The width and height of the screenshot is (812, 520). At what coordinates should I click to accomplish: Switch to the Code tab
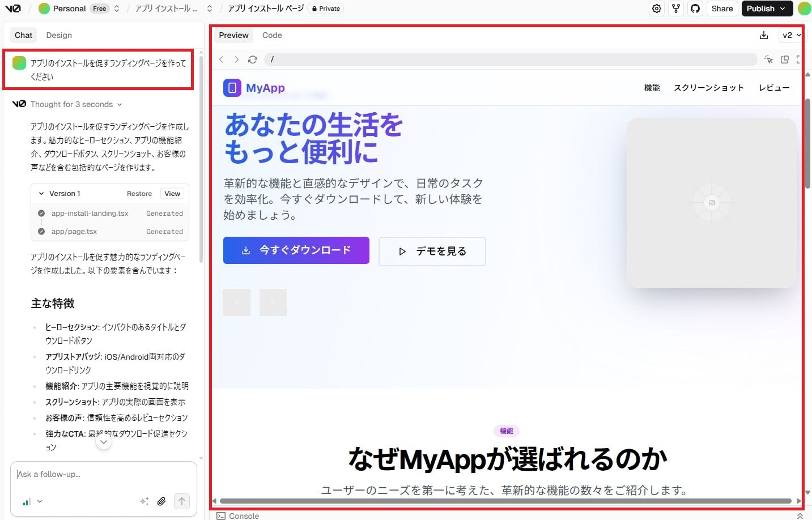click(x=272, y=35)
